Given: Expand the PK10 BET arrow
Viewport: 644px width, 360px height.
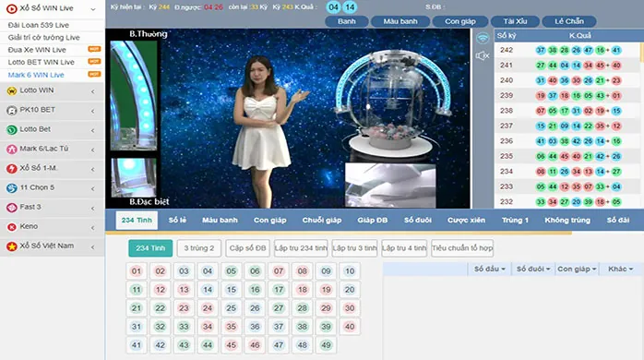Looking at the screenshot, I should tap(93, 111).
